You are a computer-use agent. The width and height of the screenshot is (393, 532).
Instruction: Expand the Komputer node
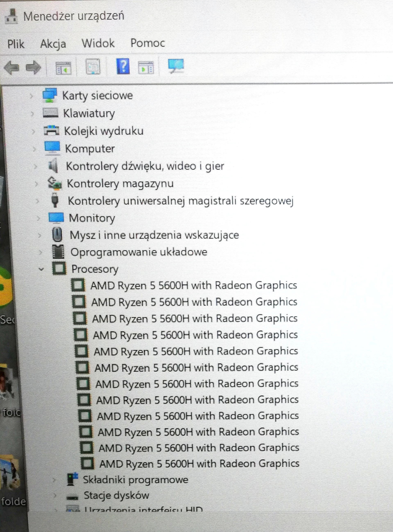[34, 149]
